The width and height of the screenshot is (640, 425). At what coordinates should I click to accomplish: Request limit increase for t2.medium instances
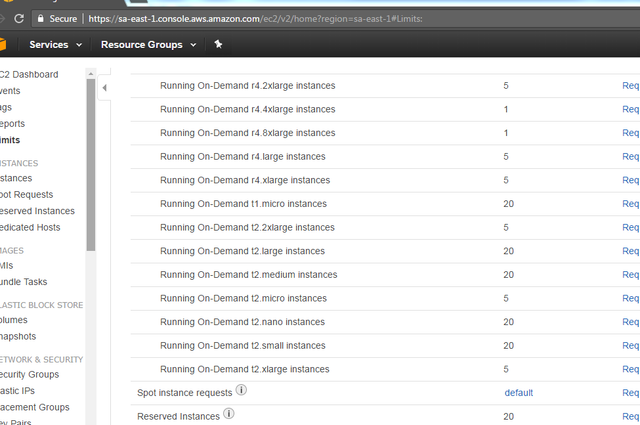(x=631, y=275)
